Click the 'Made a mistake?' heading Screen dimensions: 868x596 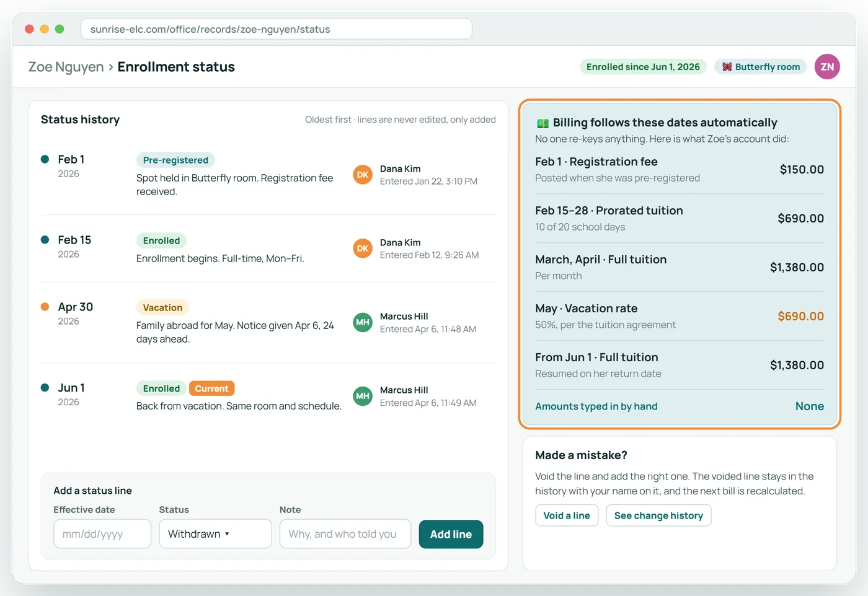pos(581,455)
